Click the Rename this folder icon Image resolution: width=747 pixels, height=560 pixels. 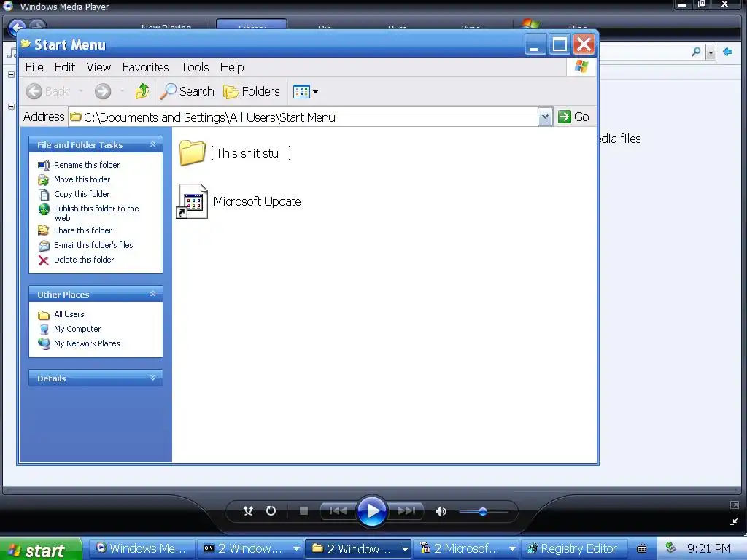44,166
